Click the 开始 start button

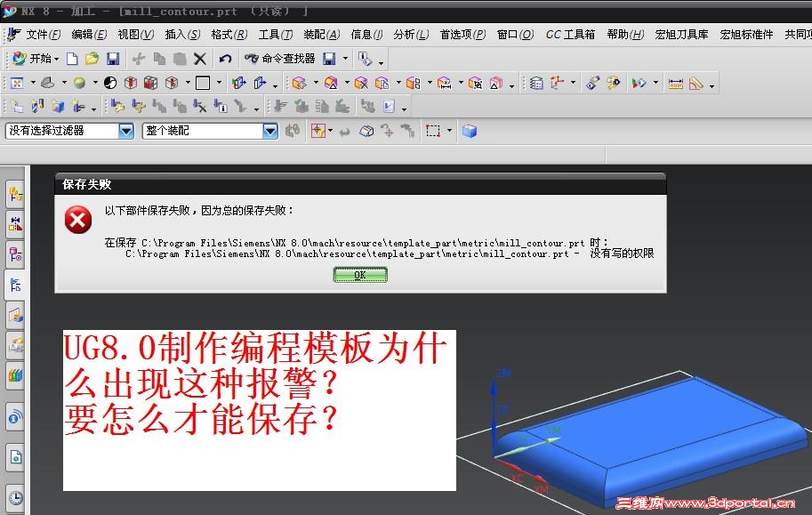[x=36, y=59]
